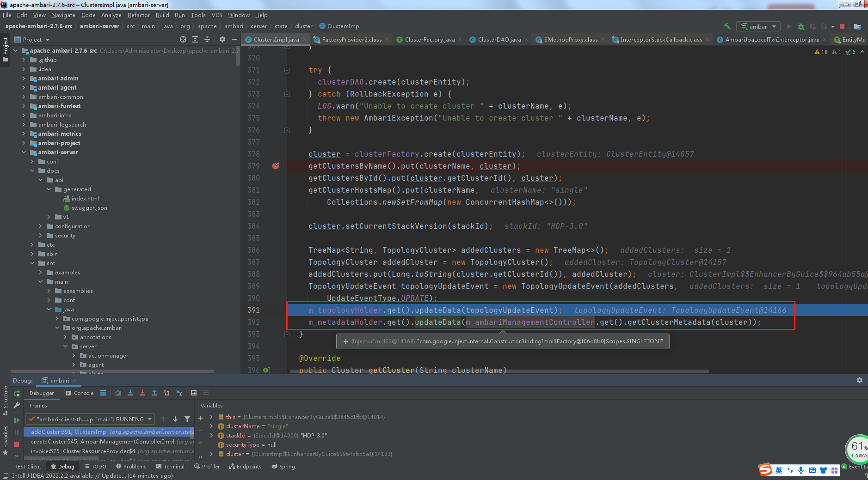The width and height of the screenshot is (868, 480).
Task: Expand ambari-admin folder in project tree
Action: click(x=24, y=79)
